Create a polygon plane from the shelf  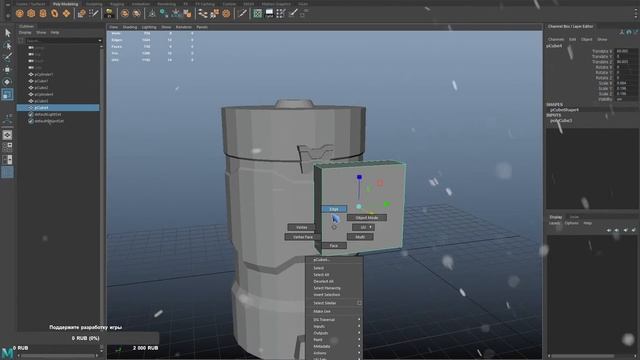click(x=66, y=13)
